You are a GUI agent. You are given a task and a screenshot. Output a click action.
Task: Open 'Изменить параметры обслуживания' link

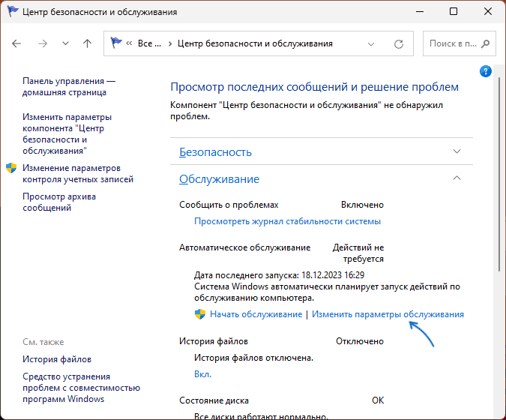click(388, 314)
